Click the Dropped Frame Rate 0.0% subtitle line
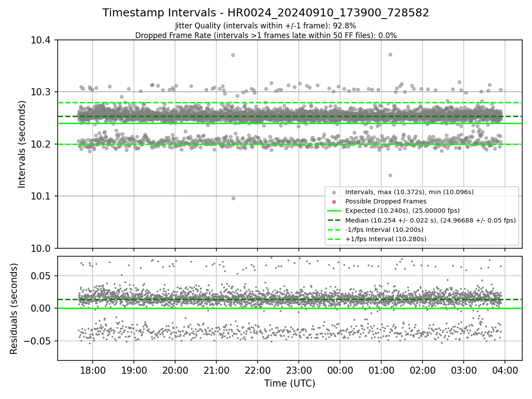 coord(266,35)
